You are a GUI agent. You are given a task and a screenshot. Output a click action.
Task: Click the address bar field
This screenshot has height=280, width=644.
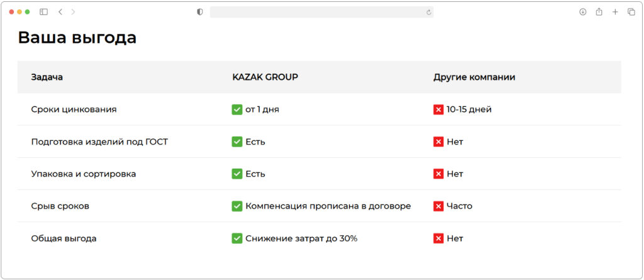click(321, 12)
